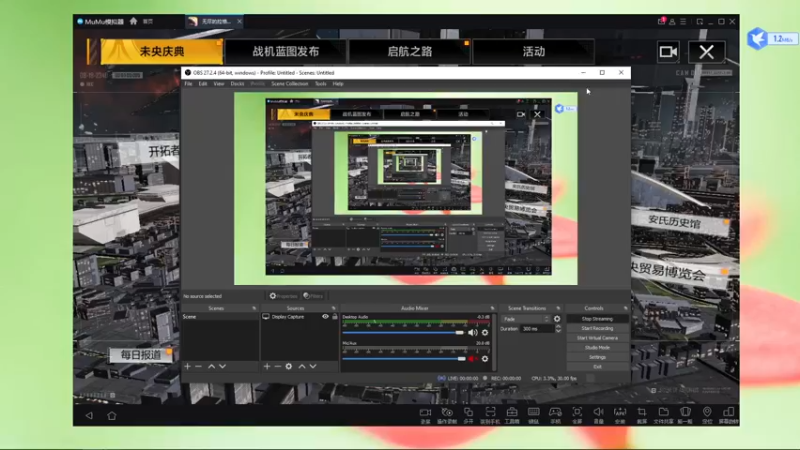Open OBS Tools menu
The height and width of the screenshot is (450, 800).
pyautogui.click(x=320, y=84)
